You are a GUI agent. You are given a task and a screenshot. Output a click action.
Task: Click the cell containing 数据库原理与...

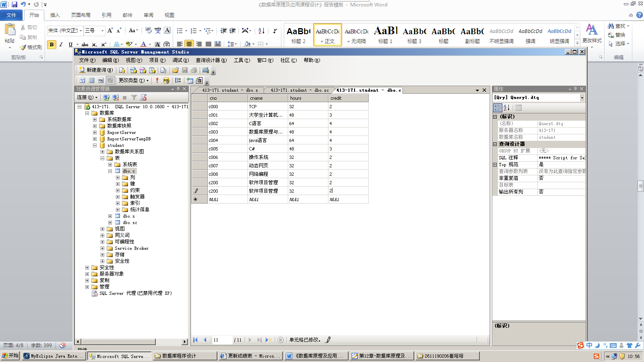[x=268, y=132]
